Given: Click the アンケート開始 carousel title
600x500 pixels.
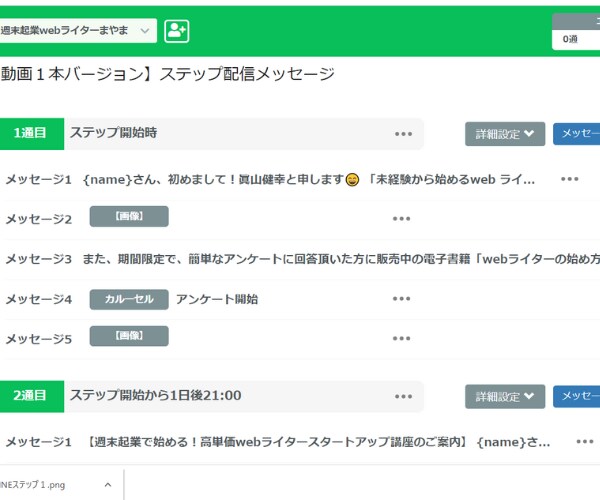Looking at the screenshot, I should pyautogui.click(x=217, y=299).
